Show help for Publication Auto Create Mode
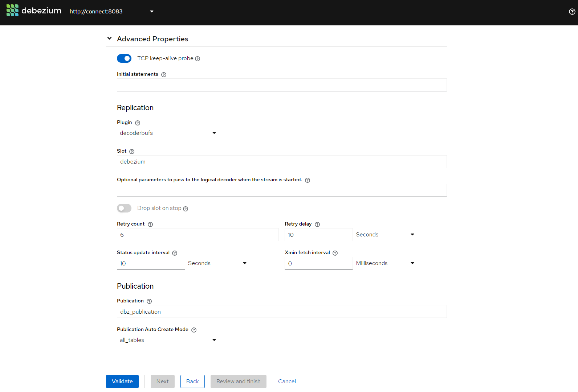This screenshot has width=578, height=392. coord(194,330)
